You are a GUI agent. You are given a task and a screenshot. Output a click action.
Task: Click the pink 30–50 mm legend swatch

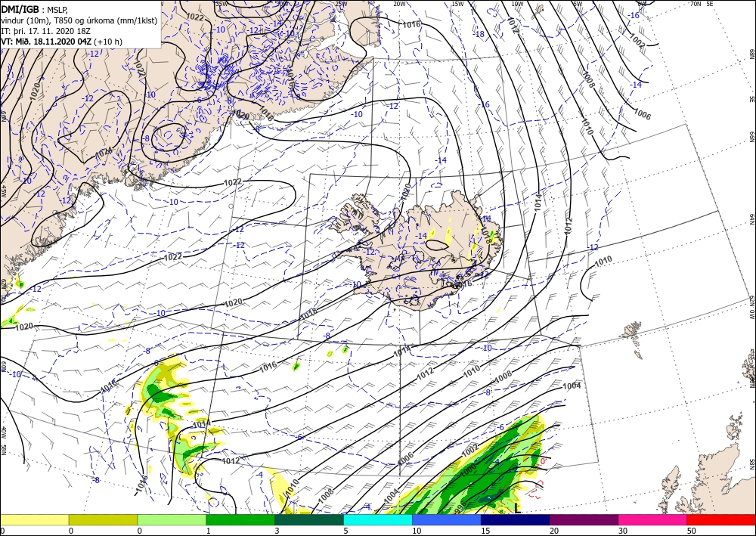(653, 519)
